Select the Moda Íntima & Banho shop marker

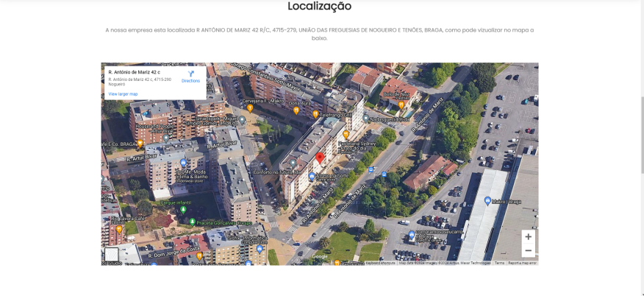coord(183,163)
